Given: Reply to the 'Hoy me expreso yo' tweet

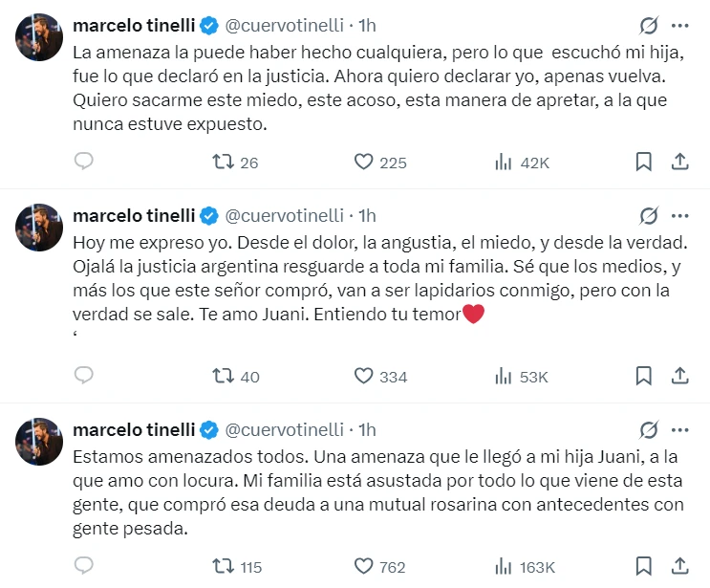Looking at the screenshot, I should (84, 376).
